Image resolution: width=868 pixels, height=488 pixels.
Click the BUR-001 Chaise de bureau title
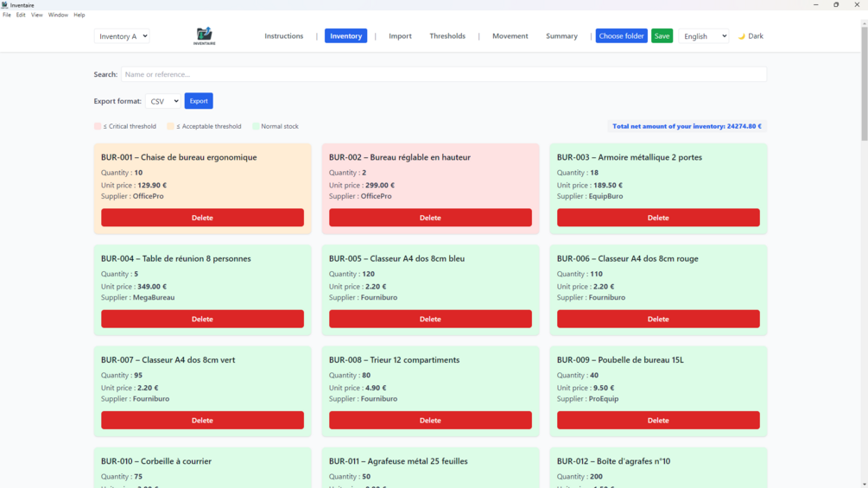(179, 157)
